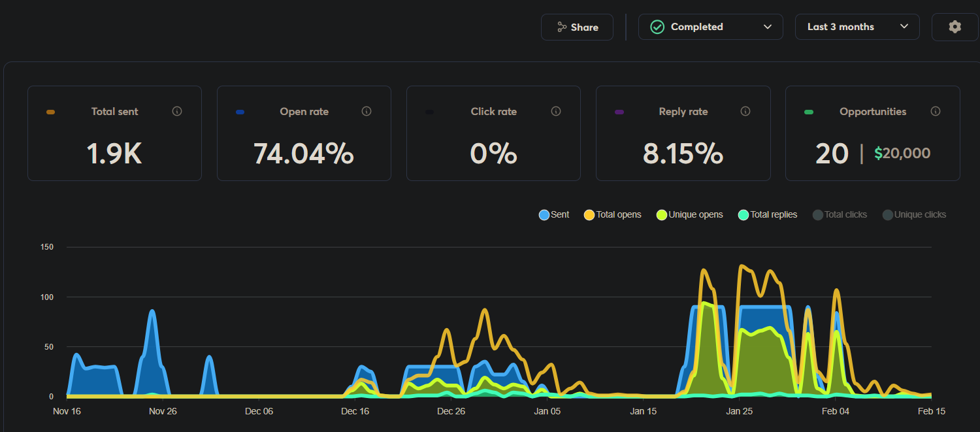
Task: Click the Share button
Action: point(577,27)
